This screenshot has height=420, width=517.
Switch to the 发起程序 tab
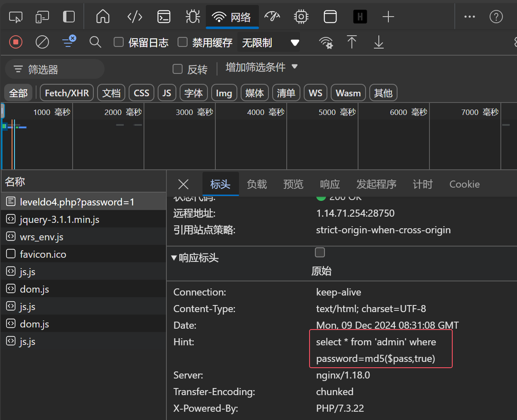(376, 184)
